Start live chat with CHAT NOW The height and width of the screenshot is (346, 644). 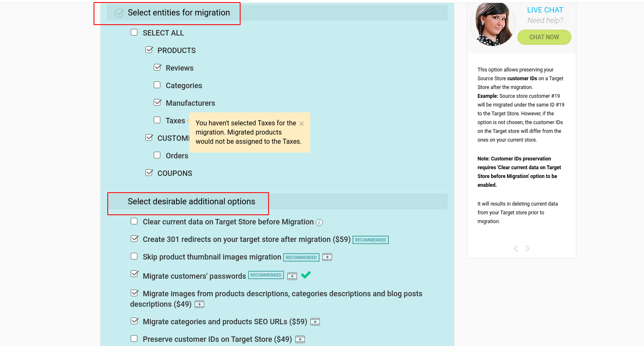[544, 37]
